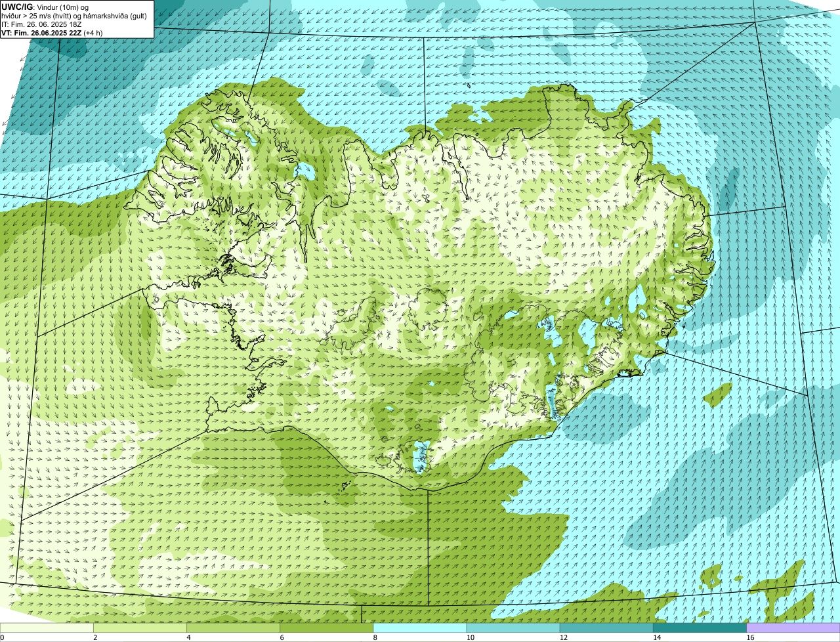The image size is (840, 642).
Task: Select the "IT: Fim. 26. 06. 2025 18Z" line
Action: click(41, 24)
